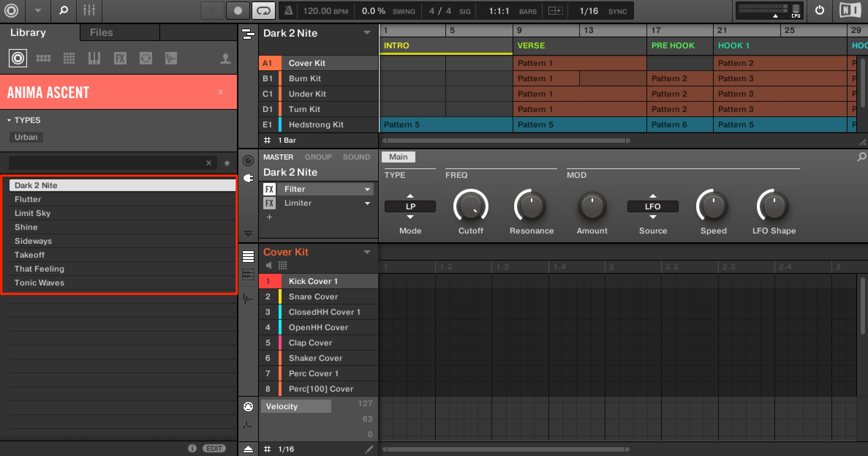The width and height of the screenshot is (868, 456).
Task: Toggle the Loop button
Action: (263, 11)
